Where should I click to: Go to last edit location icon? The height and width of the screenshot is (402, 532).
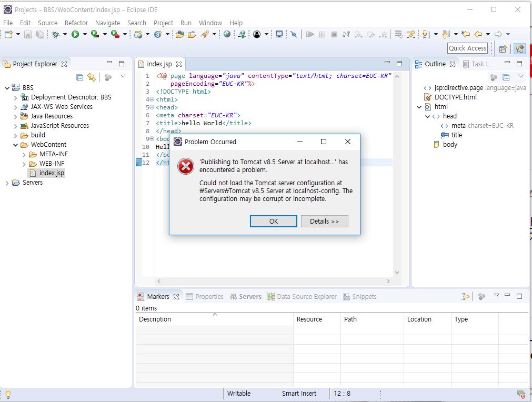tap(466, 34)
